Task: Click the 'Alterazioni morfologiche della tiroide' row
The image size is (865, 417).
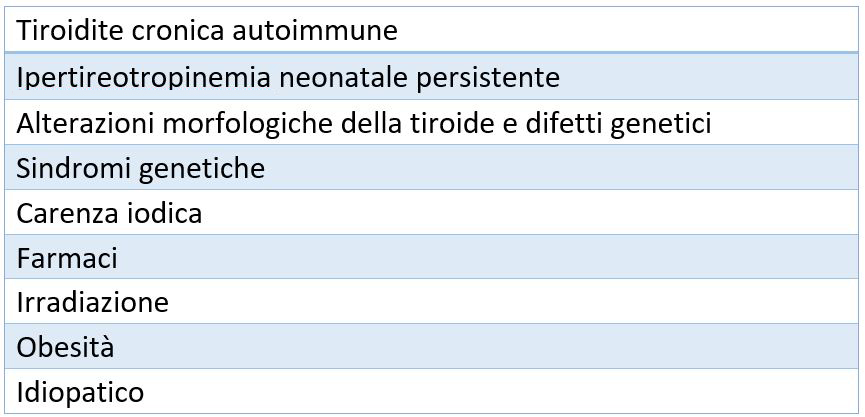Action: click(432, 122)
